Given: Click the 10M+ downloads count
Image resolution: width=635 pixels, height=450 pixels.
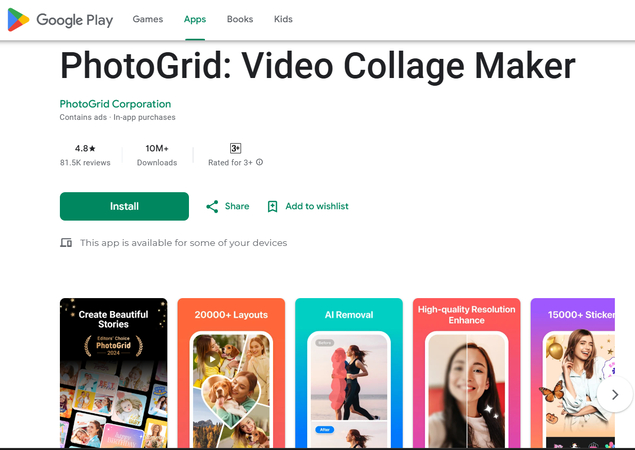Looking at the screenshot, I should pos(157,148).
